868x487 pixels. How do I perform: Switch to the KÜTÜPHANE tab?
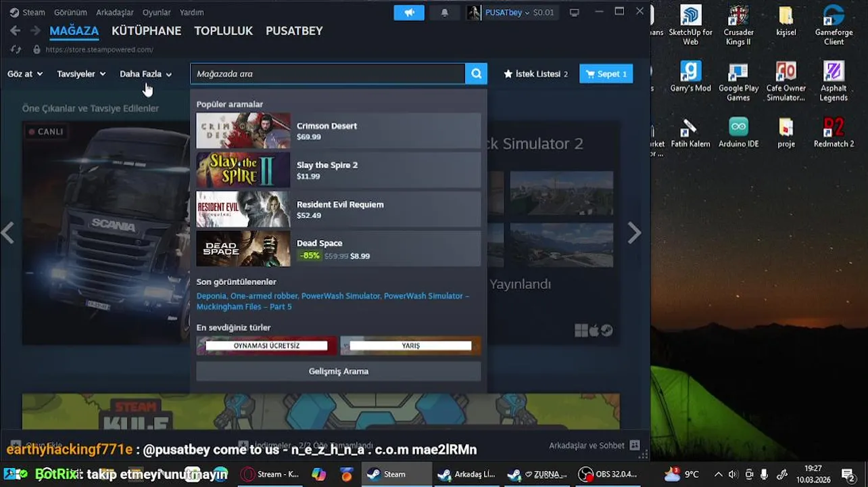(146, 31)
